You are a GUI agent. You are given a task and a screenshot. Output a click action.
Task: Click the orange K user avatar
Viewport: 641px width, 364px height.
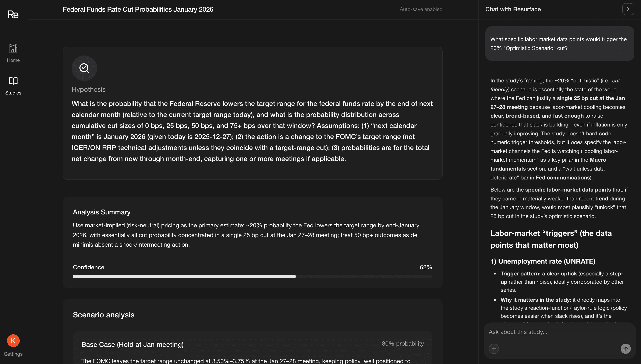pos(13,340)
